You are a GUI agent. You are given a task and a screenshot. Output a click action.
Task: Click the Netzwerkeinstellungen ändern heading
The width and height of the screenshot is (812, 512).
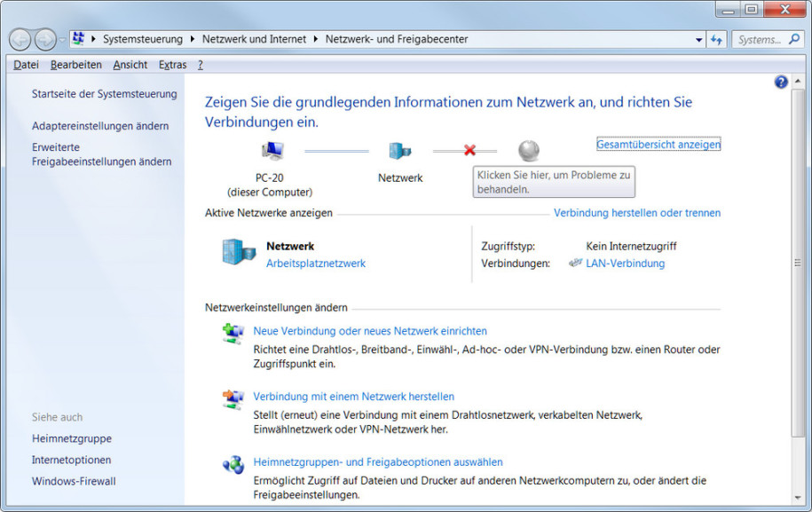[276, 308]
